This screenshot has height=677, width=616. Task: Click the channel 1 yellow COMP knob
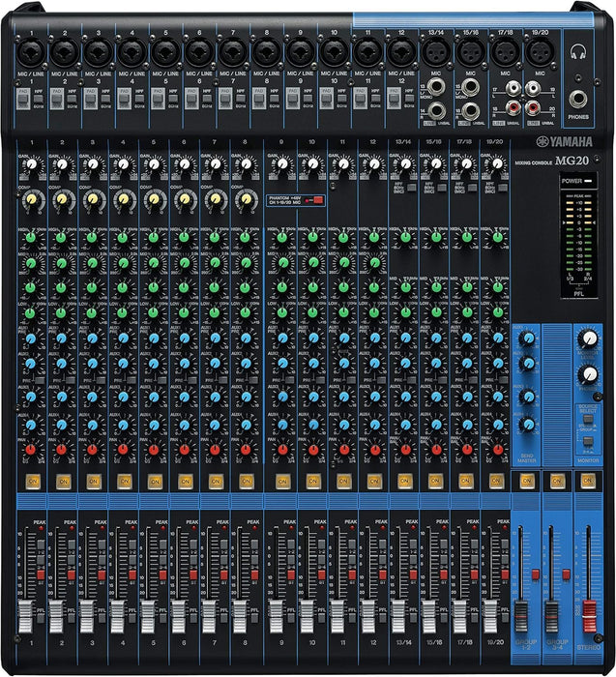(30, 200)
